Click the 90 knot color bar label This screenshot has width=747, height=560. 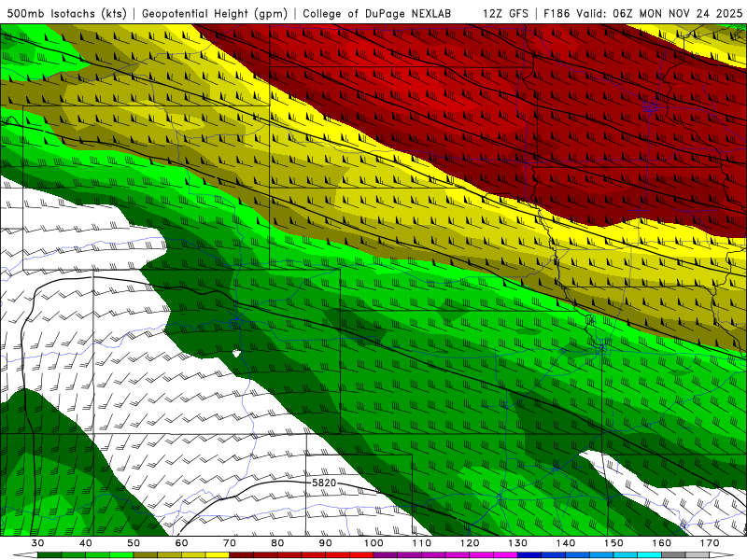[x=325, y=543]
